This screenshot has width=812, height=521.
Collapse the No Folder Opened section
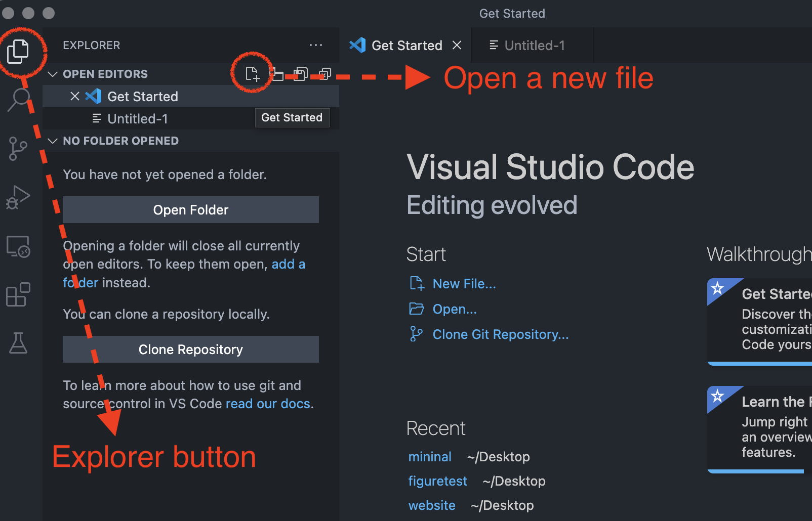point(52,141)
